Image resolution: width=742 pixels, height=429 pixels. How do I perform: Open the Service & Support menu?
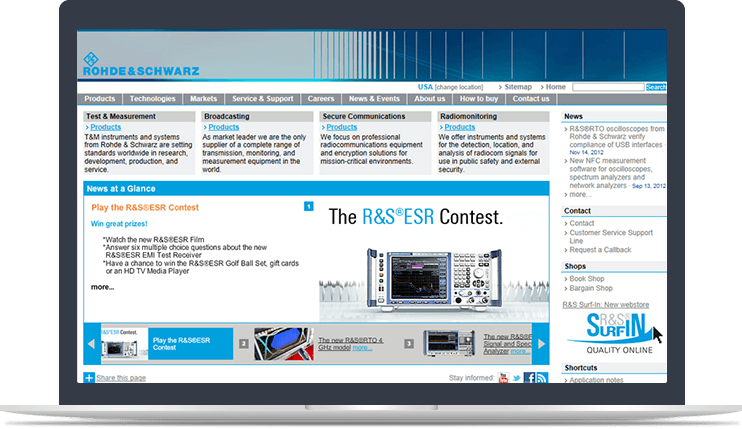263,99
